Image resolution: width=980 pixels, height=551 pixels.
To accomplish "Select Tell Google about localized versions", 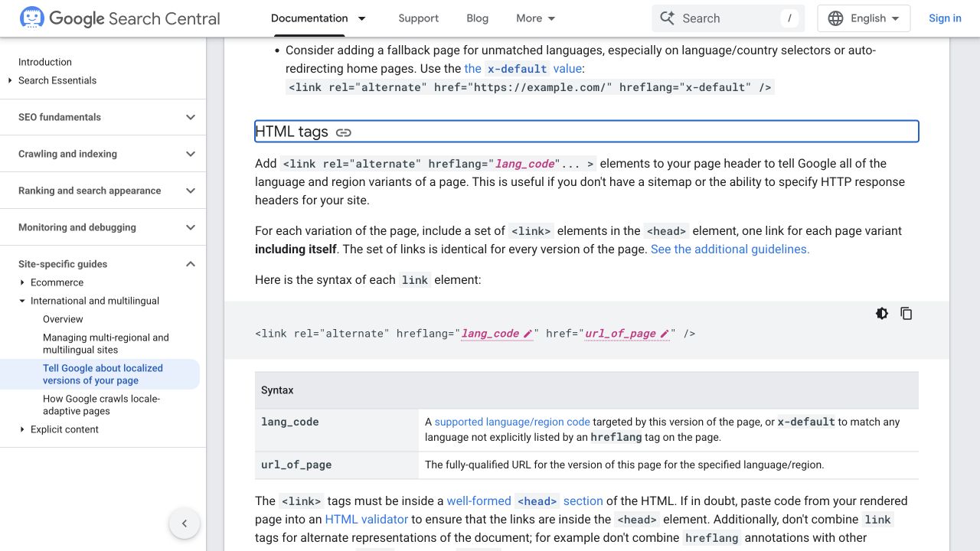I will click(103, 374).
